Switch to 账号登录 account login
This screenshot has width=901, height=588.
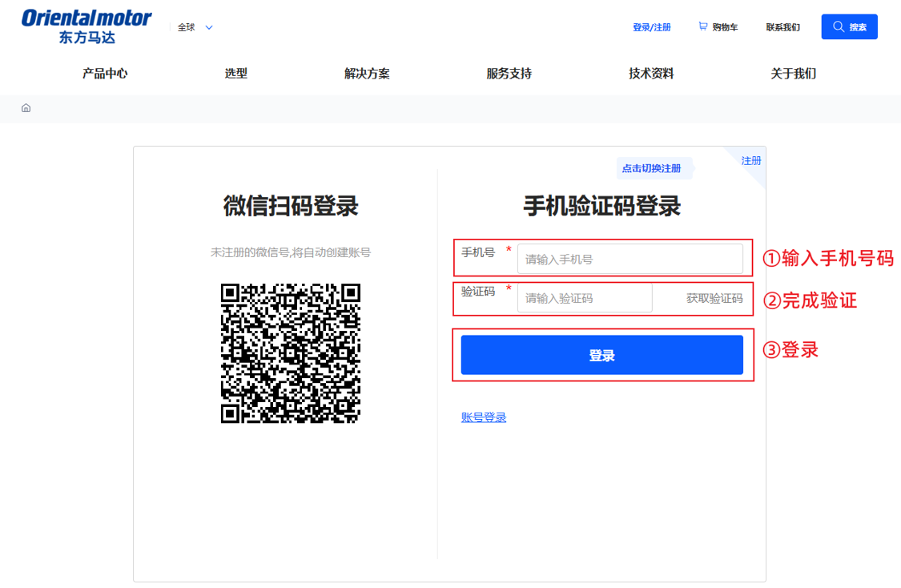tap(483, 417)
